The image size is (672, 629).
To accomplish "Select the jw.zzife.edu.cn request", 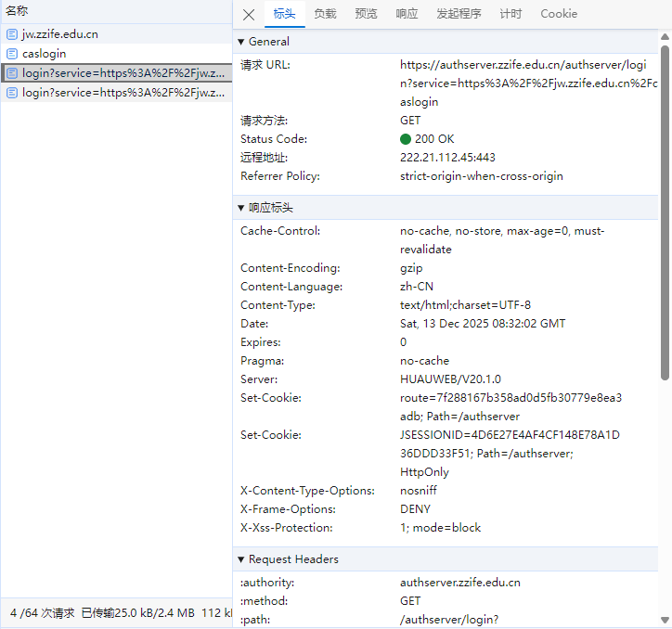I will pos(60,34).
